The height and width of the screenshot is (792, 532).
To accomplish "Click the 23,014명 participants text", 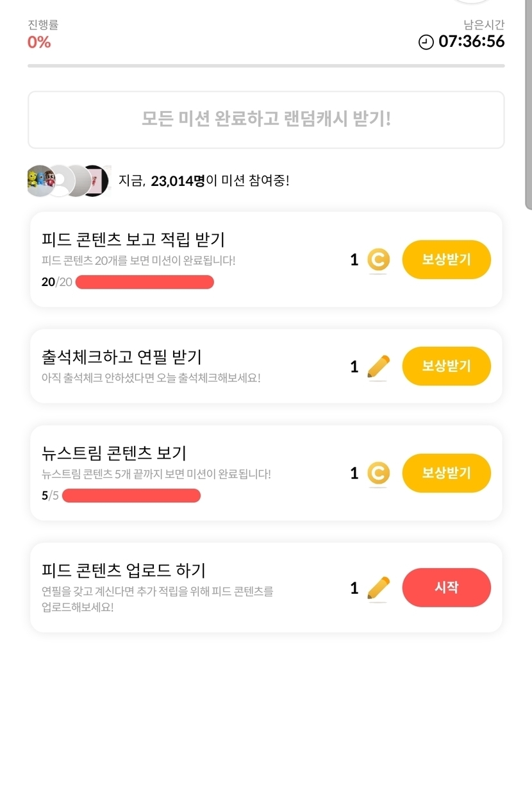I will click(178, 181).
